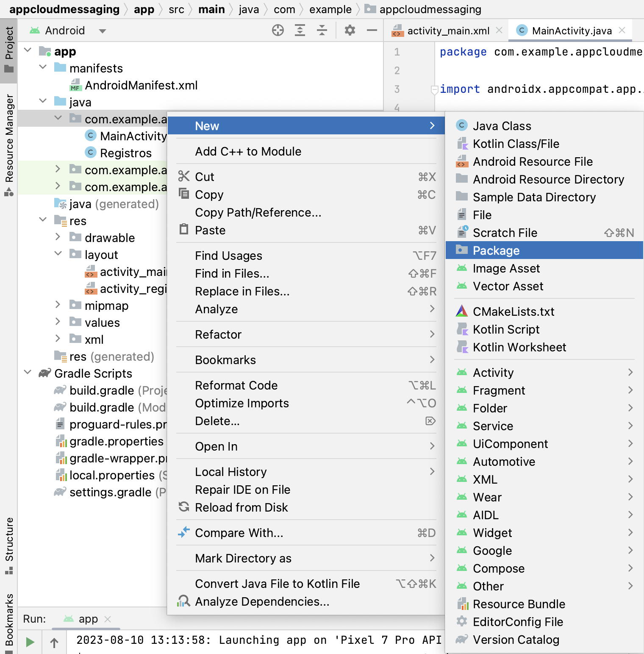The image size is (644, 654).
Task: Click Compare With... entry
Action: 306,533
